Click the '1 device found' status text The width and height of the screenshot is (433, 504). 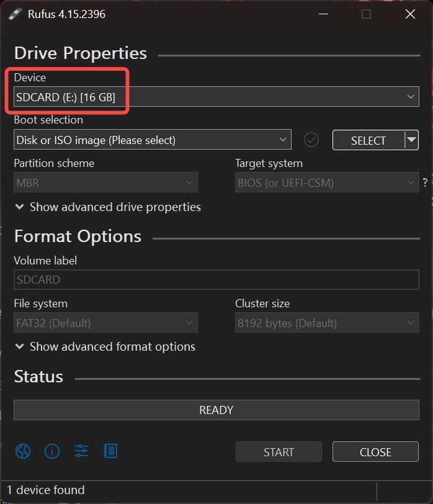click(46, 490)
